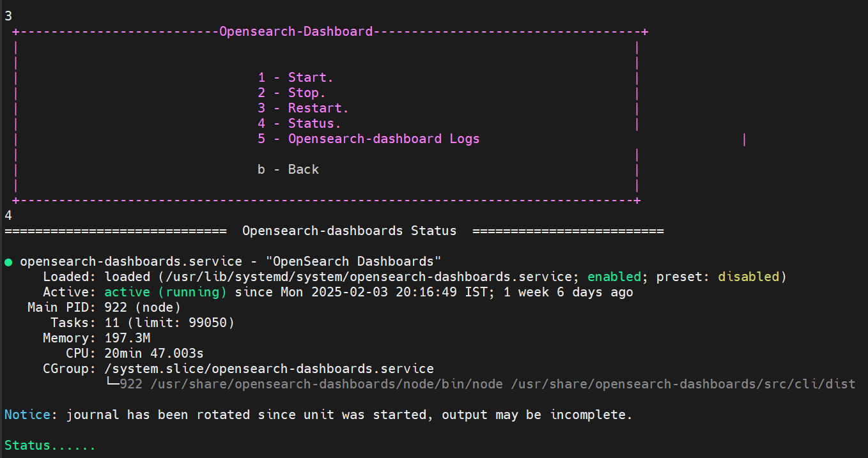Click the Memory value '197.3M'
The image size is (868, 458).
click(x=127, y=338)
